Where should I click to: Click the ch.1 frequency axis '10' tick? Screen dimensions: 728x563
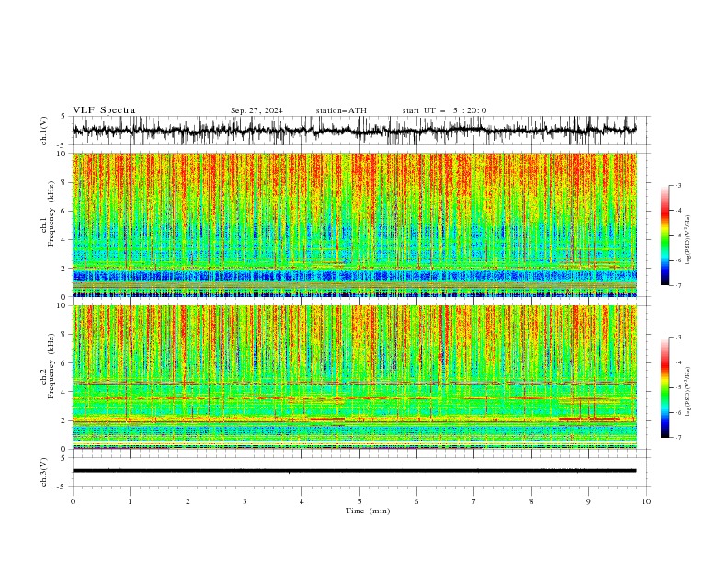(x=62, y=154)
